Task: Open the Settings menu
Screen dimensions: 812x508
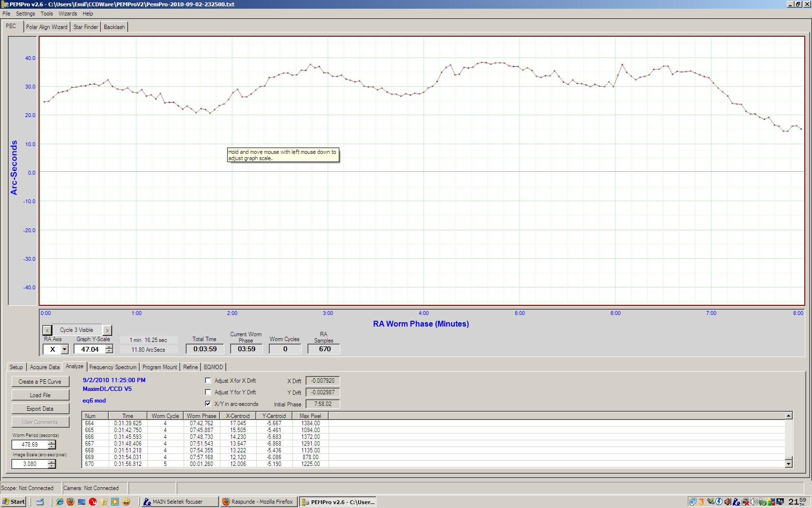Action: (25, 14)
